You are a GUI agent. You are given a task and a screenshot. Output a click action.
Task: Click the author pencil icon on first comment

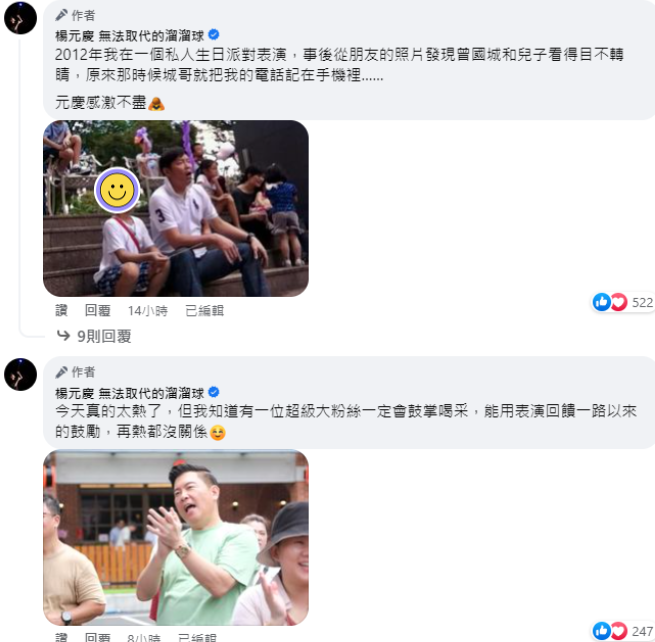coord(61,15)
